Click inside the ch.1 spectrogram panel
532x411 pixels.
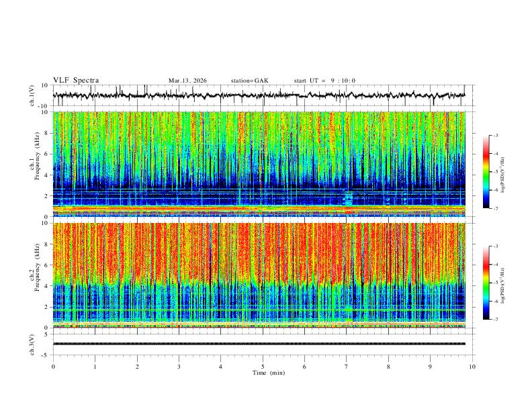click(259, 164)
